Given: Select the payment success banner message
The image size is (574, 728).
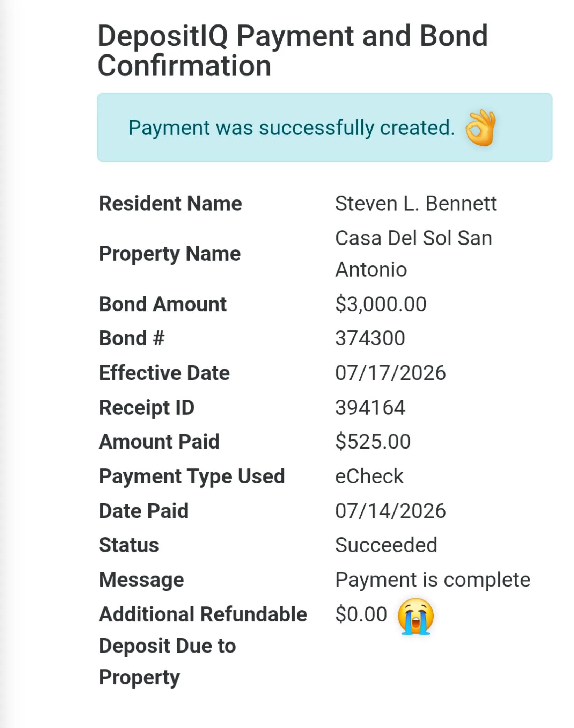Looking at the screenshot, I should pos(292,128).
